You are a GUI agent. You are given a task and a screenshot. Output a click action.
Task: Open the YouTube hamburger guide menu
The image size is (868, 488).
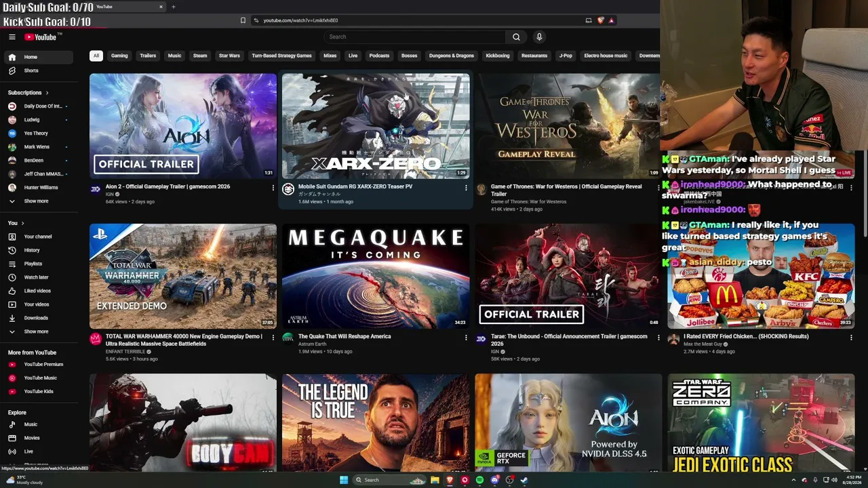tap(12, 37)
